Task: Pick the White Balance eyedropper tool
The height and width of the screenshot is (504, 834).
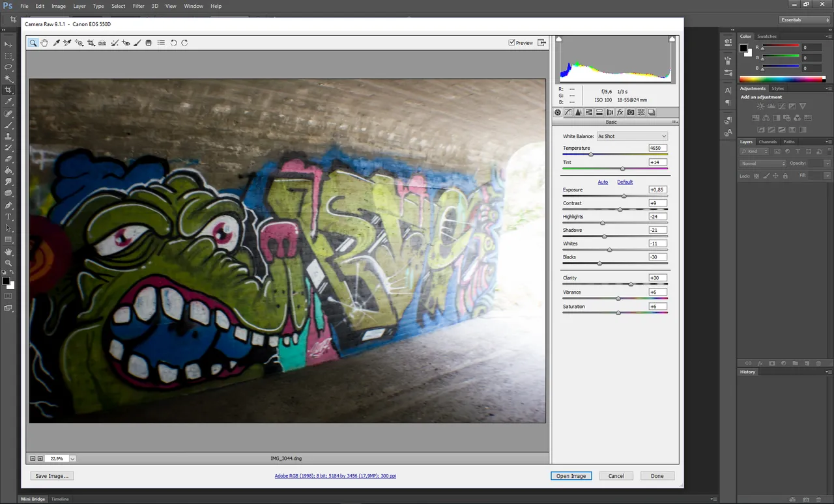Action: pyautogui.click(x=56, y=43)
